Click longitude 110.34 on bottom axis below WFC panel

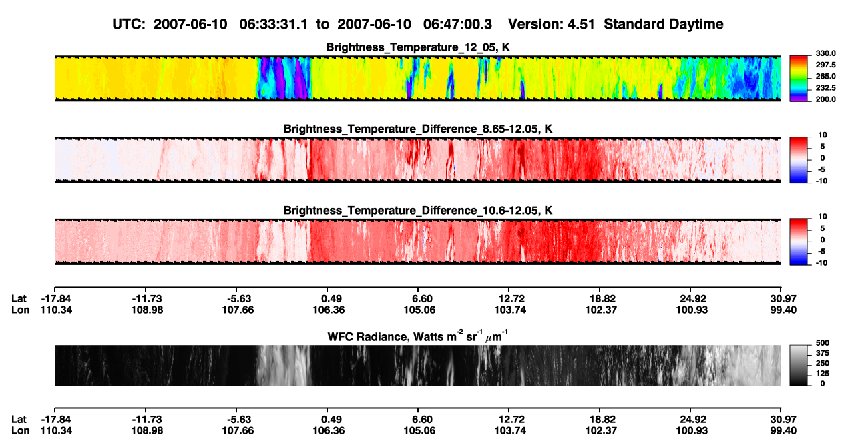[x=56, y=430]
